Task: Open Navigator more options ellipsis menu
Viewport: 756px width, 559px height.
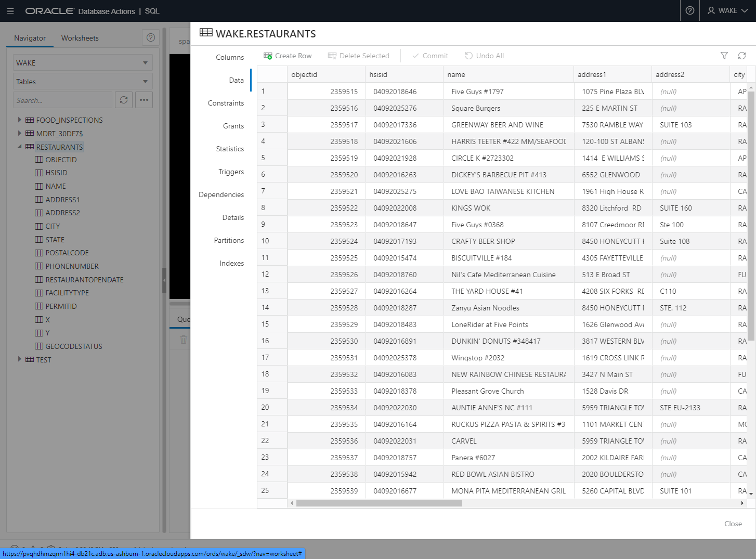Action: (x=144, y=100)
